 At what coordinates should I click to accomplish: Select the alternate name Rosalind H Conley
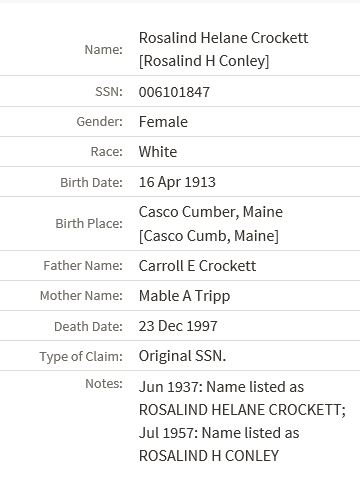pyautogui.click(x=204, y=61)
